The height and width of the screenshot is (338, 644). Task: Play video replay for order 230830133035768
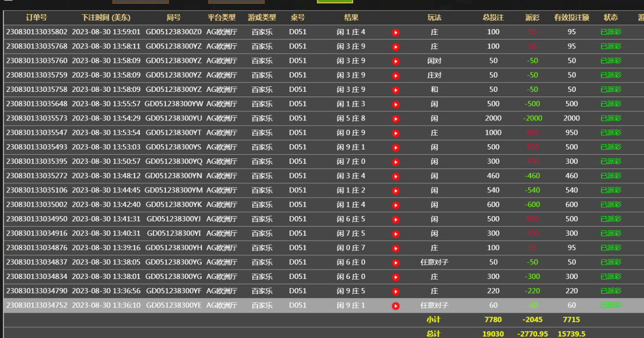[x=396, y=47]
